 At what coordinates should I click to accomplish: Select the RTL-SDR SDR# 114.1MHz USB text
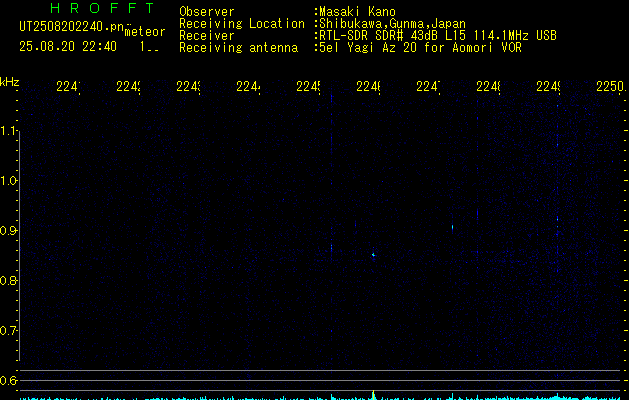(x=438, y=36)
